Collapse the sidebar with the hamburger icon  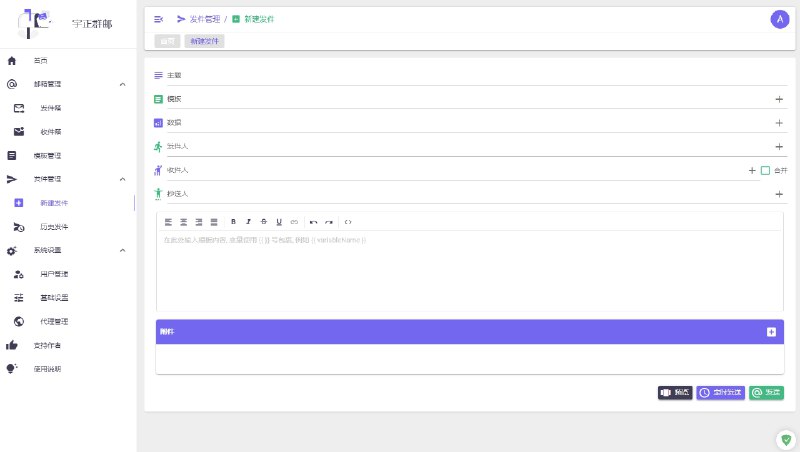point(158,19)
